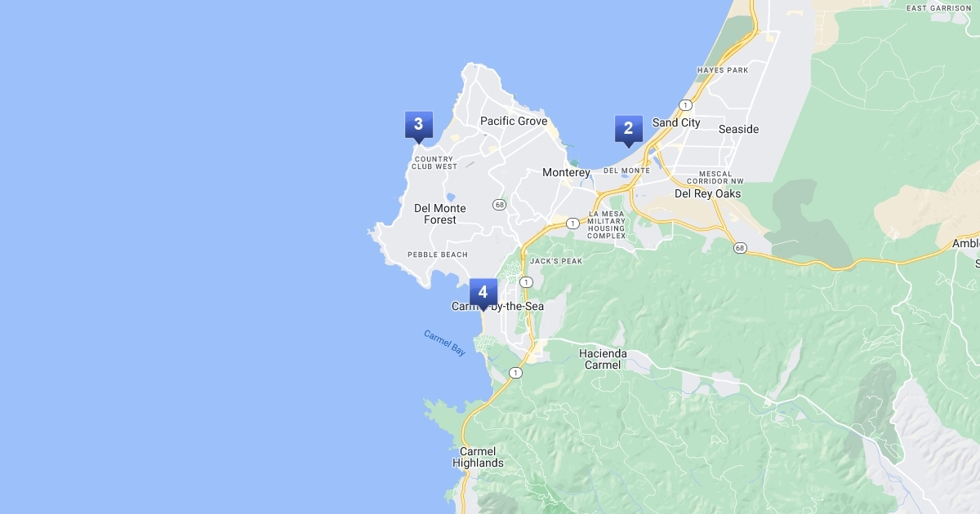Click the Highway 1 shield below Monterey
980x514 pixels.
click(572, 223)
